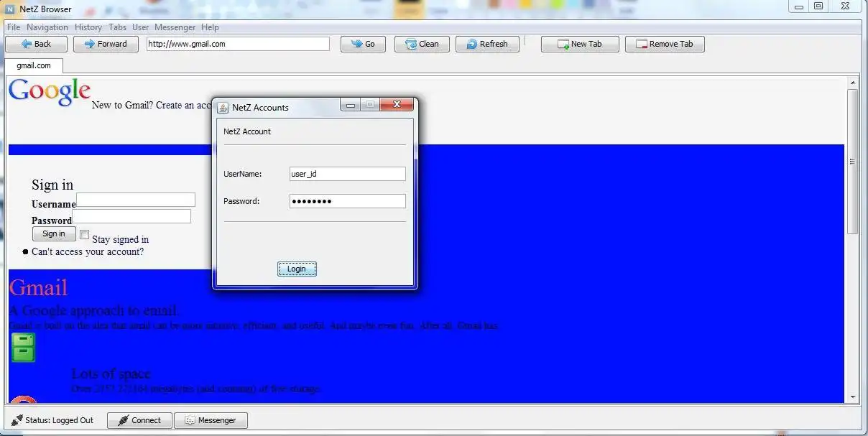
Task: Select the gmail.com tab
Action: click(34, 65)
